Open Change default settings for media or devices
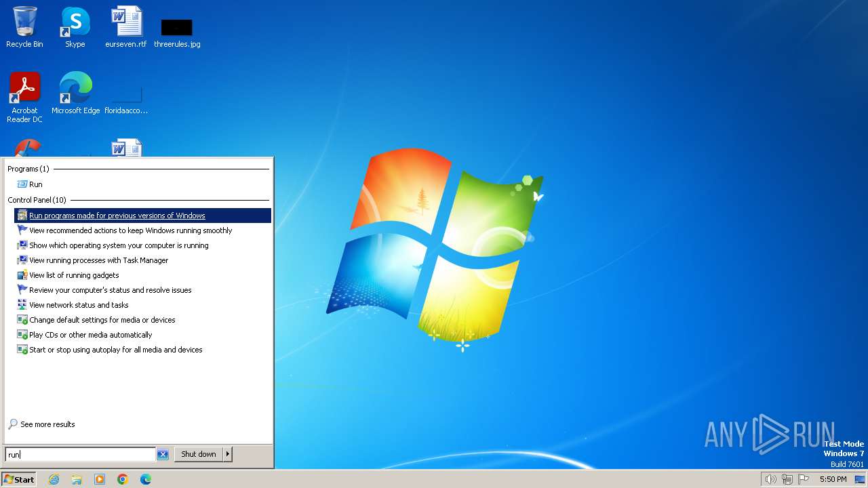Viewport: 868px width, 488px height. [x=143, y=320]
